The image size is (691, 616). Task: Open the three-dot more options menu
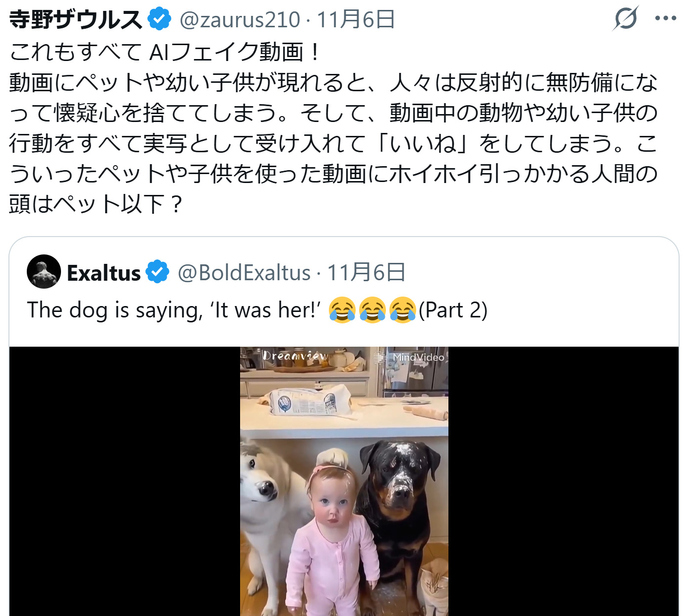(666, 19)
